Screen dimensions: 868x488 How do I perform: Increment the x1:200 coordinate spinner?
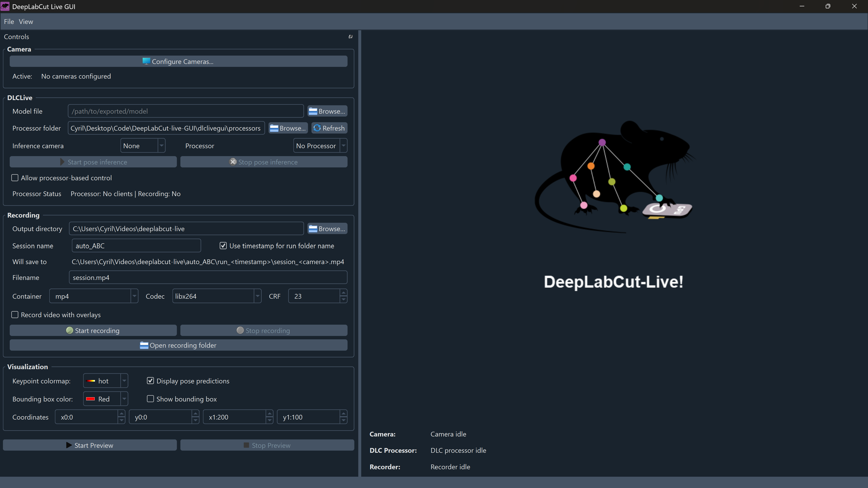269,414
